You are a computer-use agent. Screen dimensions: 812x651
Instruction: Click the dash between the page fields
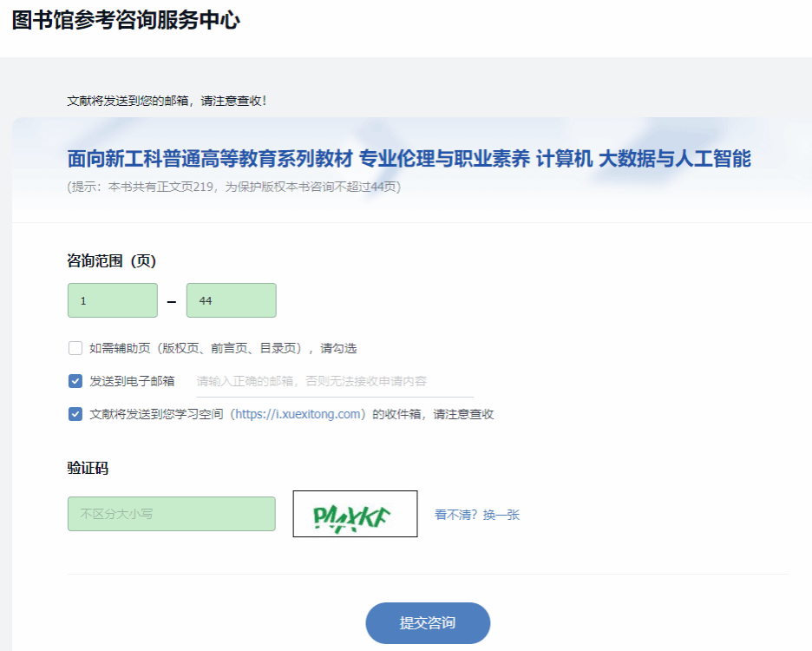(x=172, y=301)
